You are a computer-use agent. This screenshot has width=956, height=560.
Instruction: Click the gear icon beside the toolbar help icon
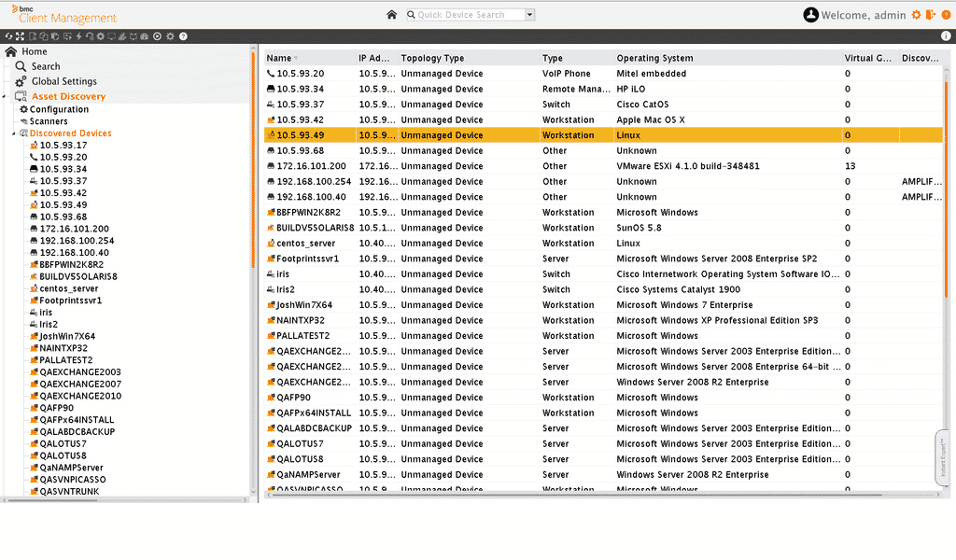coord(170,36)
